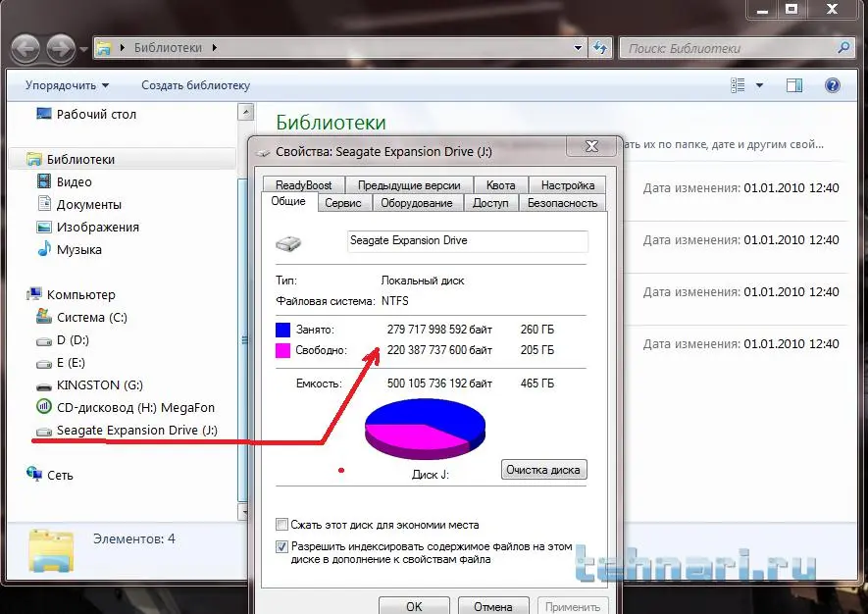Click the Forward navigation arrow

point(61,48)
